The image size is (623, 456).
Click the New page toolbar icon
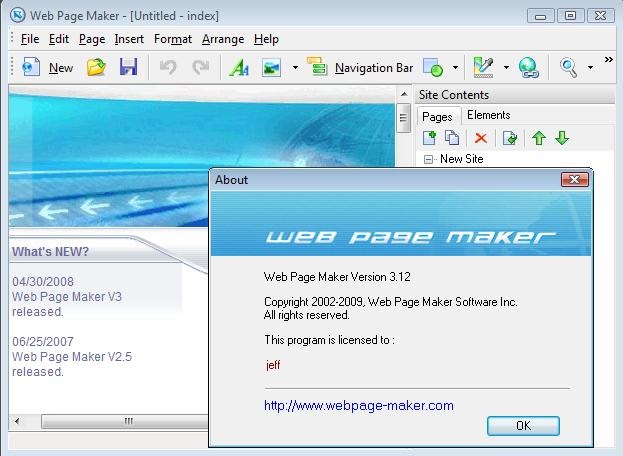coord(31,67)
